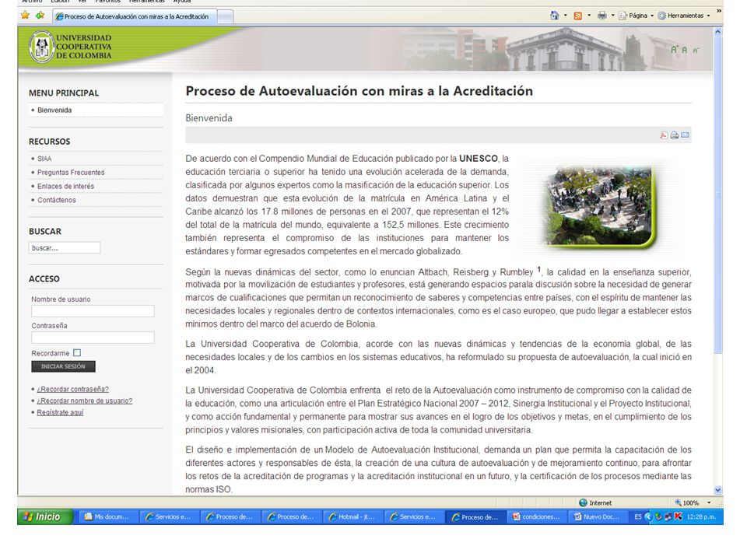Click the Universidad Cooperativa de Colombia logo

[71, 47]
